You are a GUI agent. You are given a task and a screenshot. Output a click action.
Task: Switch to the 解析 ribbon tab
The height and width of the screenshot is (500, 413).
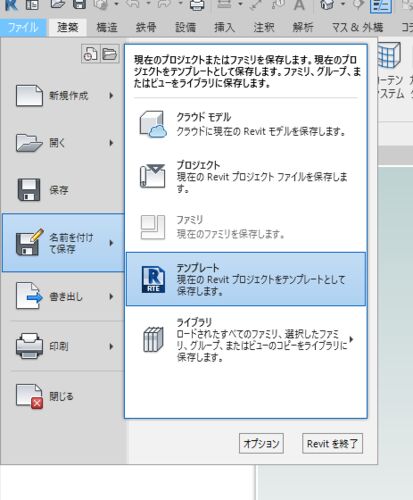click(303, 27)
